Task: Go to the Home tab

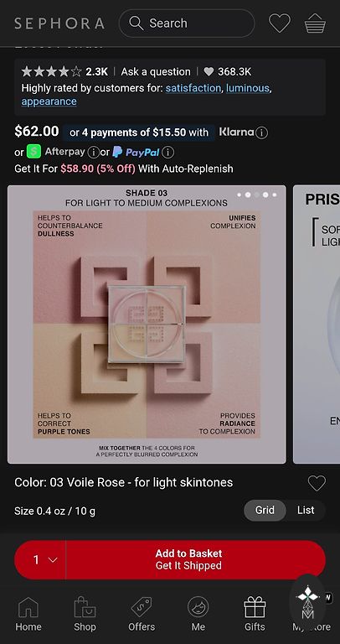Action: tap(28, 614)
